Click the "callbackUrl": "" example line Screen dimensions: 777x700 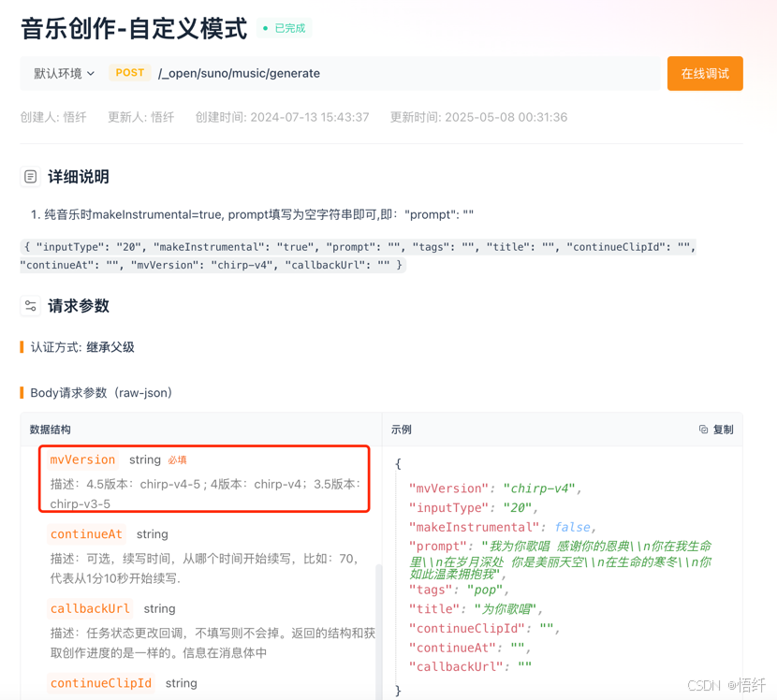tap(470, 667)
